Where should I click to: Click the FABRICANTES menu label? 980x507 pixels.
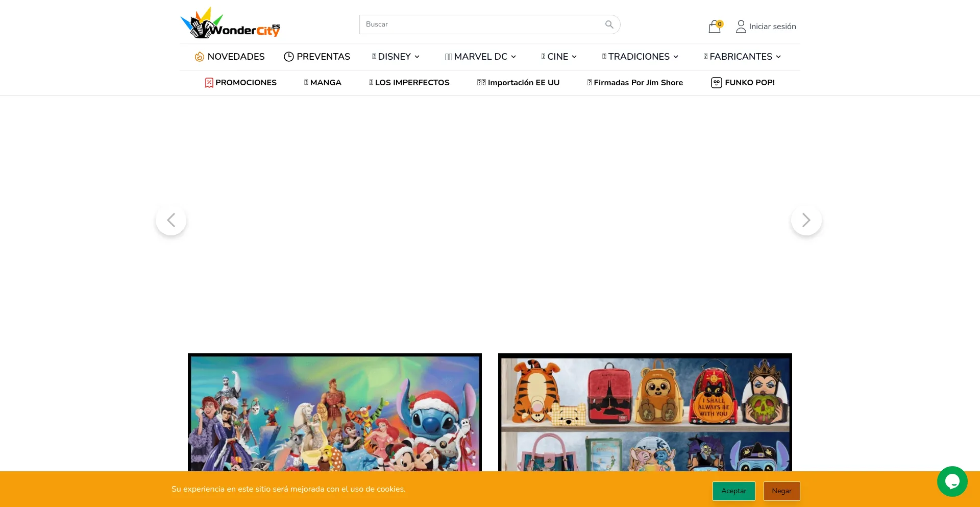tap(741, 57)
